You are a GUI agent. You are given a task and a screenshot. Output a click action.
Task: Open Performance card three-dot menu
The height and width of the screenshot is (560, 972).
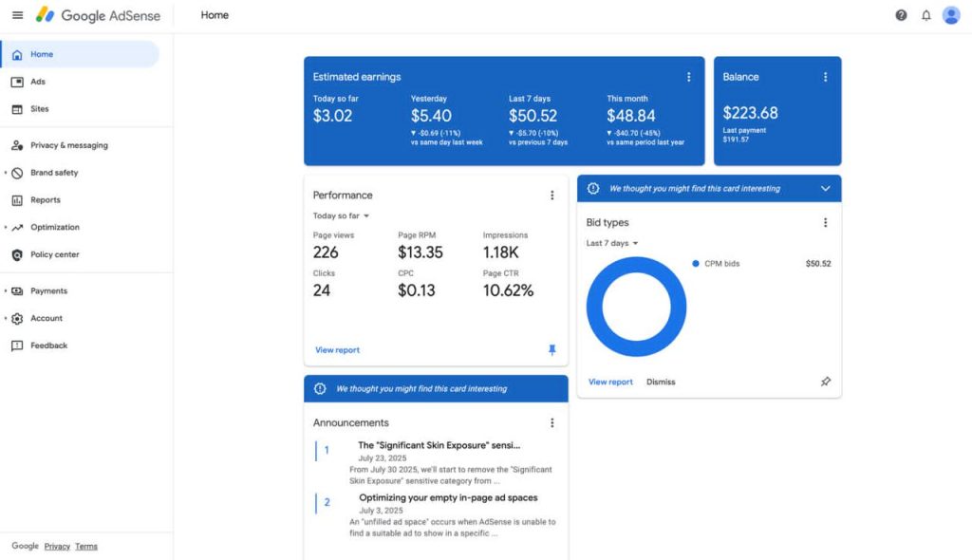[552, 196]
